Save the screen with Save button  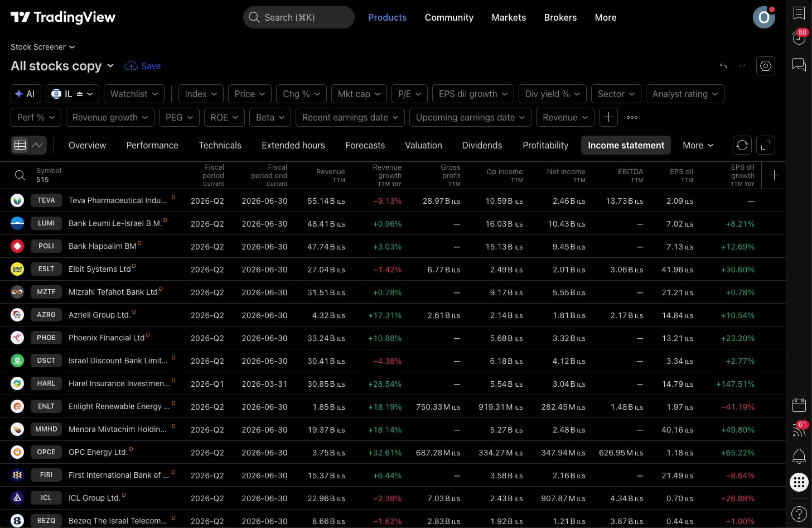(143, 66)
